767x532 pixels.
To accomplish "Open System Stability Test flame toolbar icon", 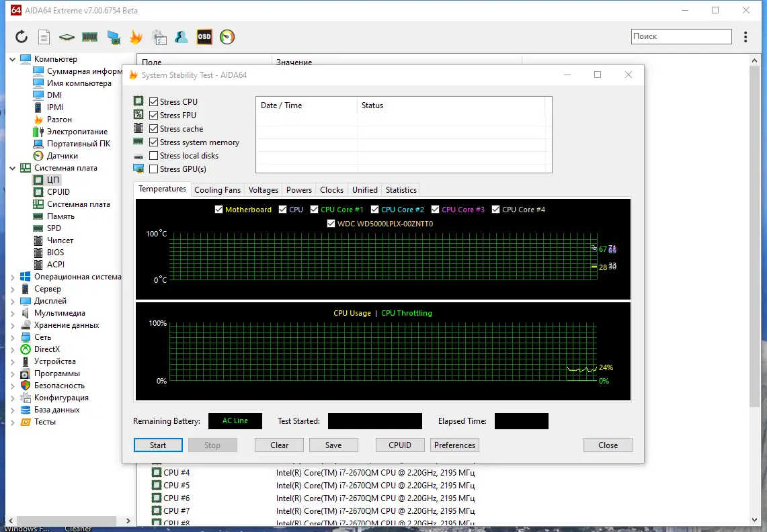I will pos(136,37).
